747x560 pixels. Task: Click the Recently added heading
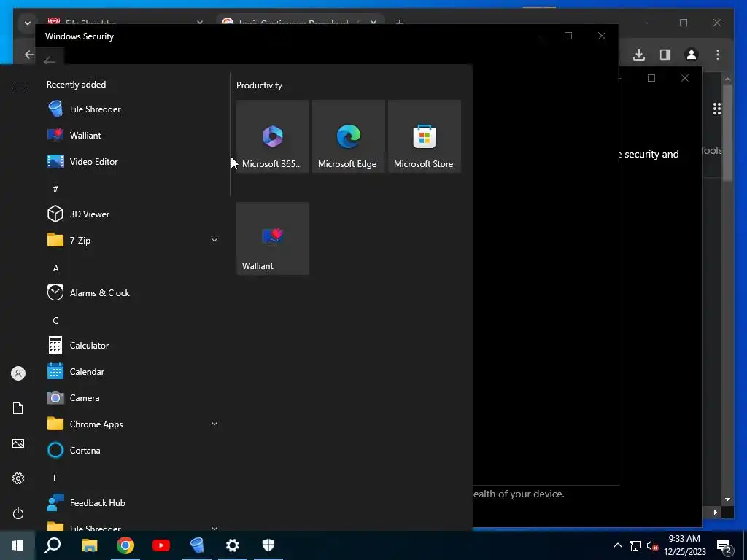coord(76,85)
